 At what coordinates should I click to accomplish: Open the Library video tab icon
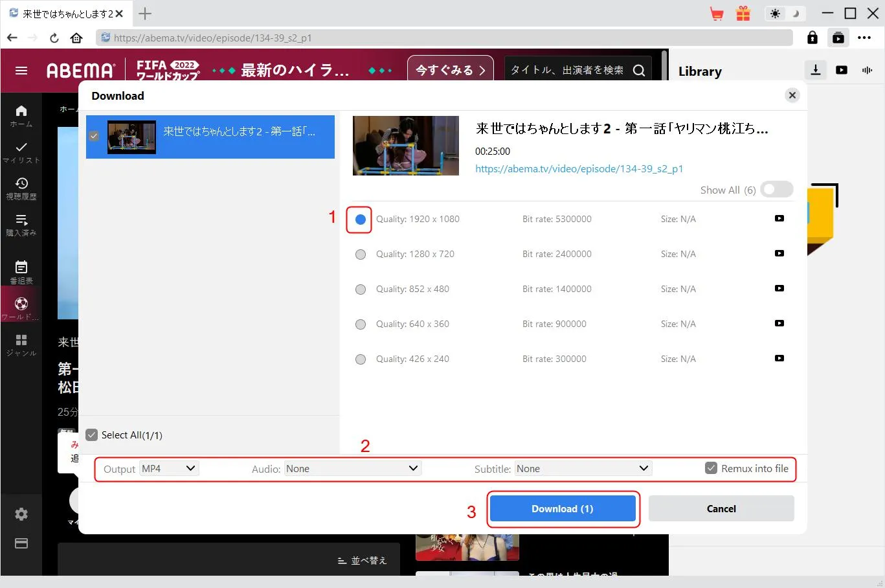(x=842, y=70)
